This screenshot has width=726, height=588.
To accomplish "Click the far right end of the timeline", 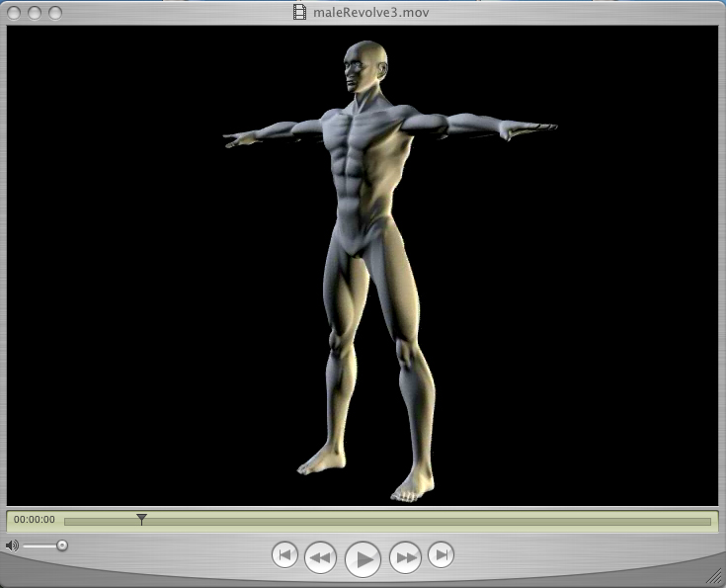I will 706,521.
